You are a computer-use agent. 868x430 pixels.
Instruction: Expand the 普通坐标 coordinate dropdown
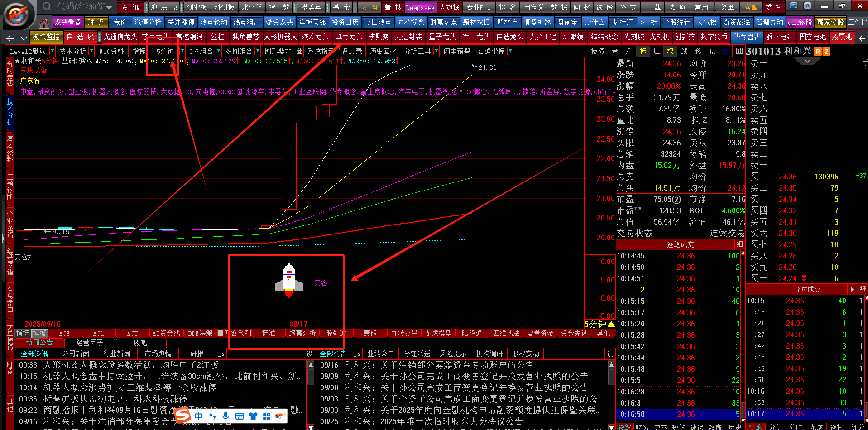click(x=510, y=51)
